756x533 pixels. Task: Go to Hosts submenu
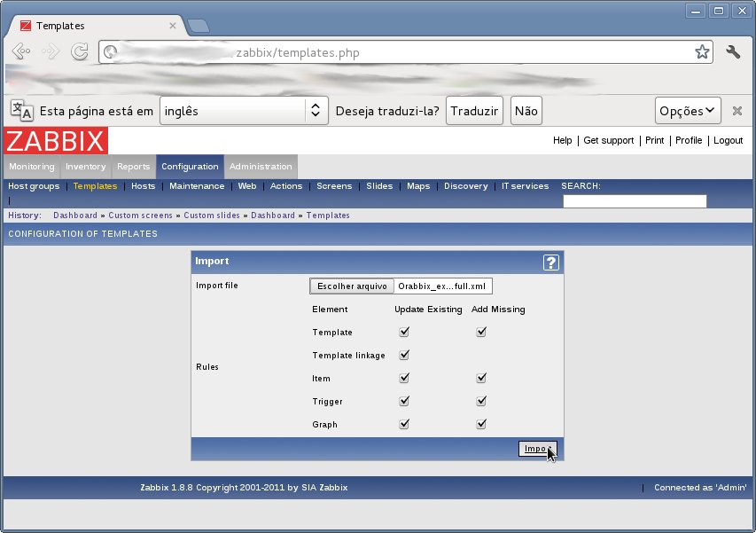pyautogui.click(x=144, y=186)
